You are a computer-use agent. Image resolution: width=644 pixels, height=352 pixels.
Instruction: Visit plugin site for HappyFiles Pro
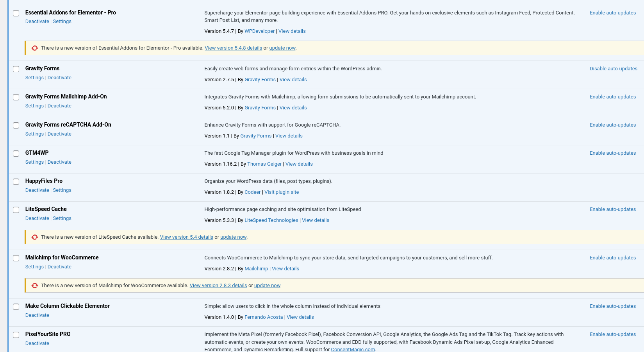click(281, 192)
